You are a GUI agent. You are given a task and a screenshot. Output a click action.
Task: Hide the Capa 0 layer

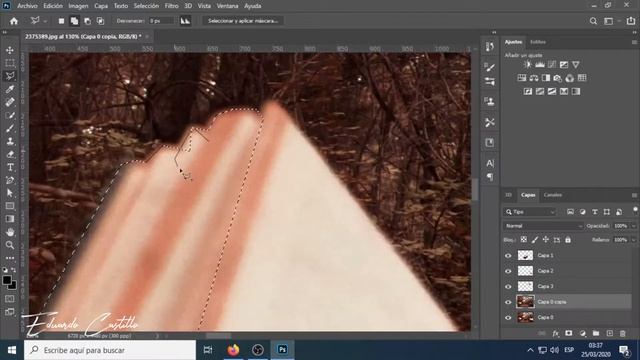coord(508,318)
